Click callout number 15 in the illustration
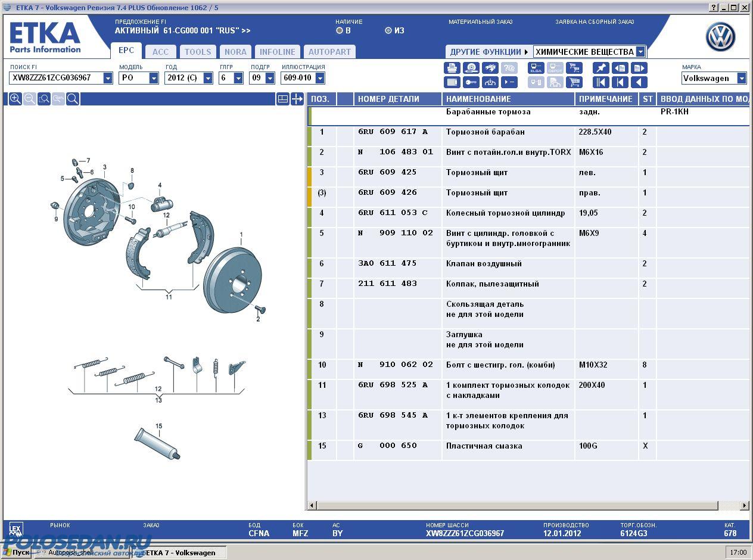The image size is (753, 560). (x=159, y=426)
